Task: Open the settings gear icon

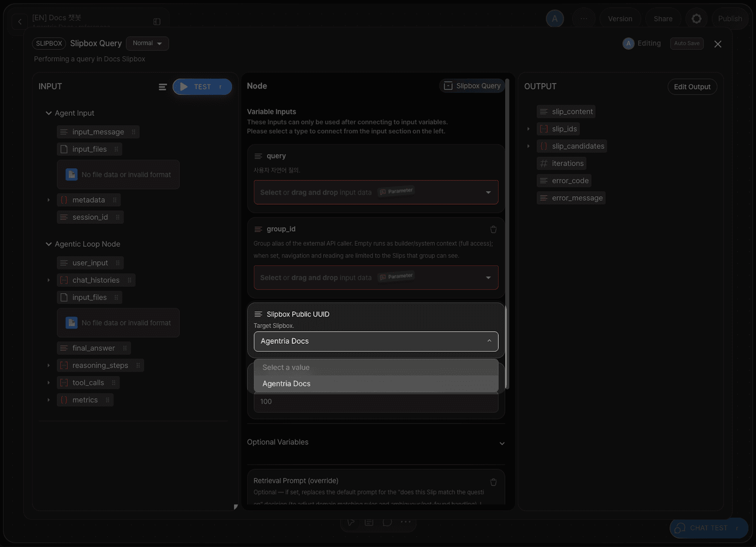Action: (x=696, y=19)
